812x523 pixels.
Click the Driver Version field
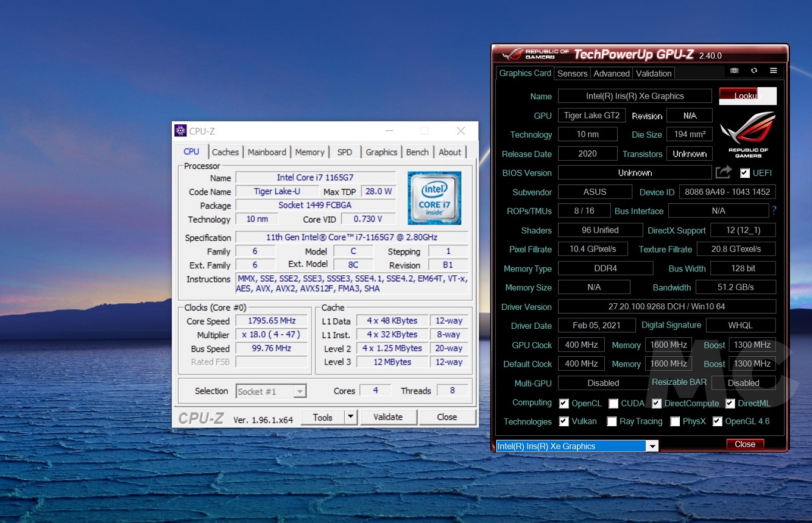[x=666, y=307]
